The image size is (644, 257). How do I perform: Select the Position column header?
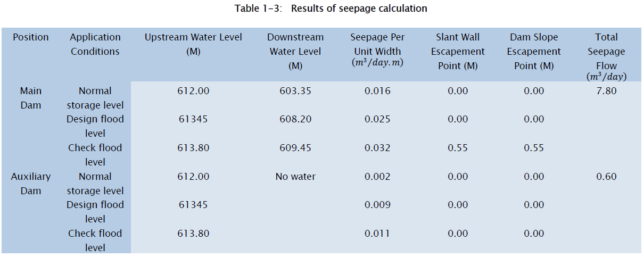pos(31,37)
